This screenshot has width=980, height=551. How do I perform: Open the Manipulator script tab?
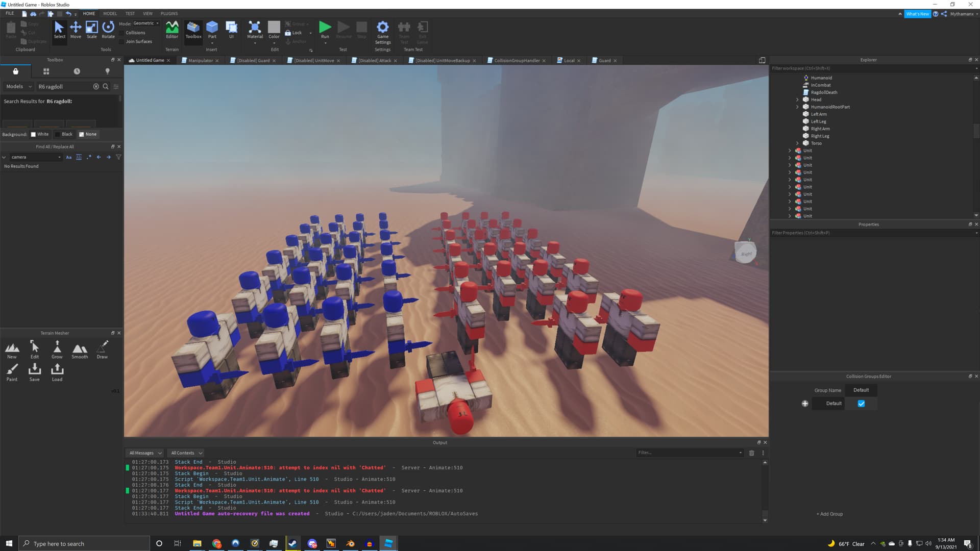[200, 61]
